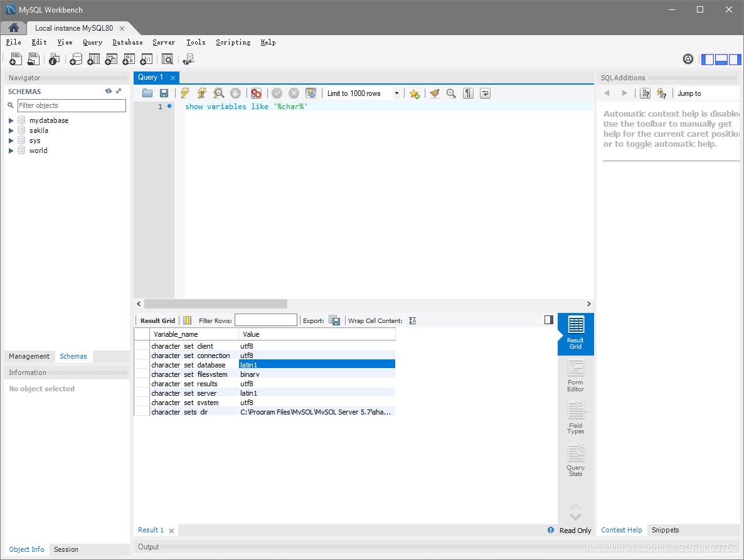The image size is (744, 560).
Task: Commit the transaction checkmark icon
Action: (x=277, y=93)
